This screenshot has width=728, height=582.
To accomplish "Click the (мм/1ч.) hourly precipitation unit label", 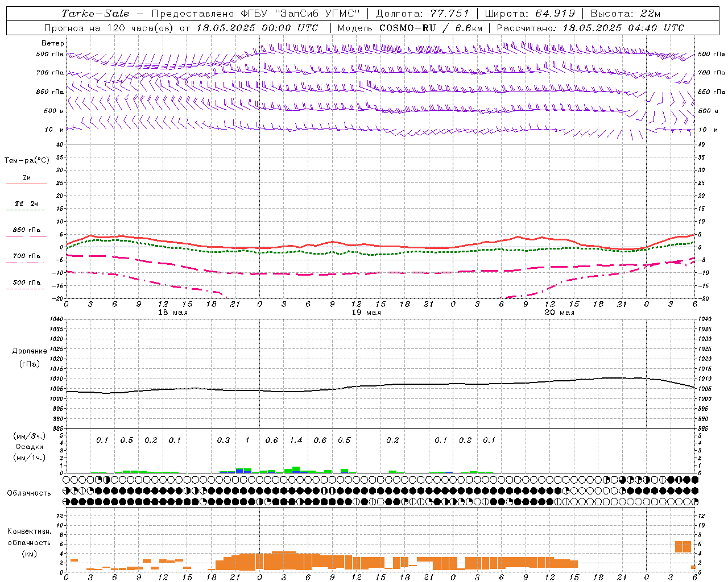I will coord(30,458).
